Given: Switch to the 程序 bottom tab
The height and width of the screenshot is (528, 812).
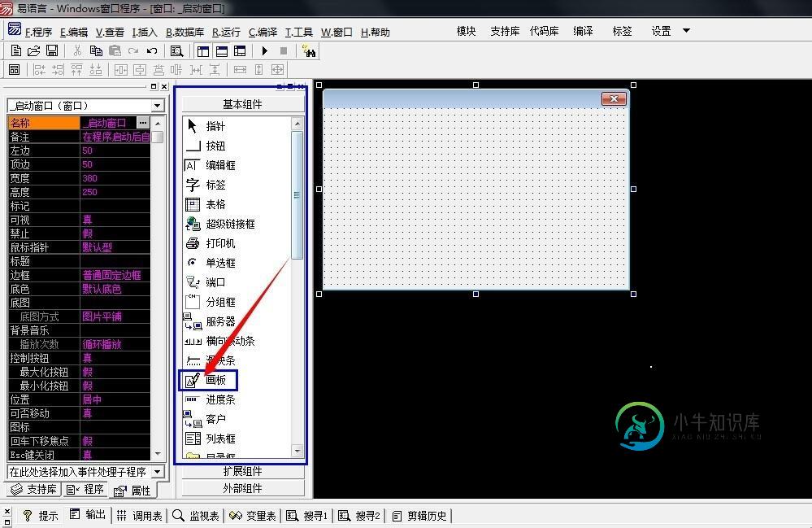Looking at the screenshot, I should point(85,489).
